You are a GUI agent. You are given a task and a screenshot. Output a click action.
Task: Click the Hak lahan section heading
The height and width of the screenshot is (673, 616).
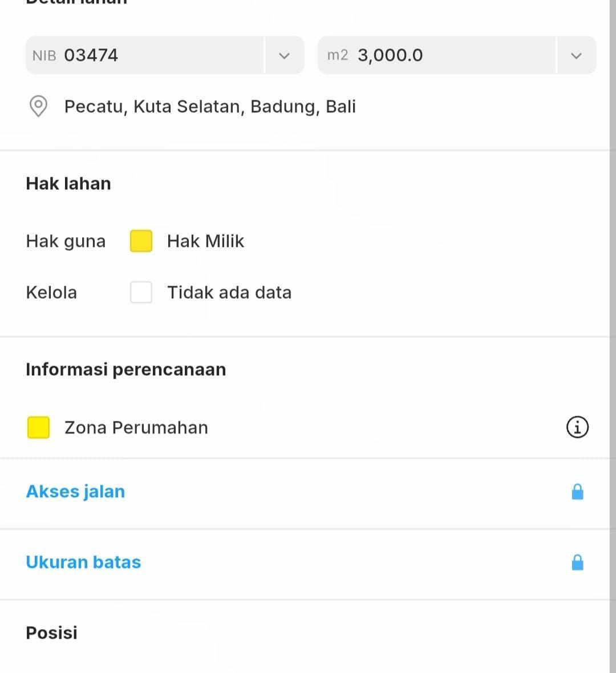pyautogui.click(x=68, y=184)
